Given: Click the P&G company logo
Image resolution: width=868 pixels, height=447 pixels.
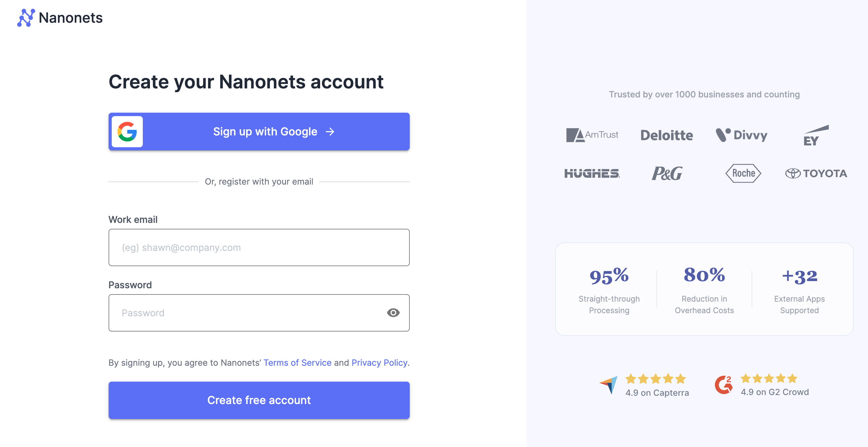Looking at the screenshot, I should point(667,173).
